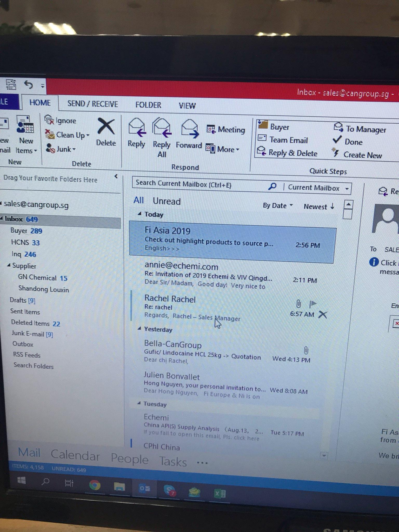Open the HOME ribbon tab
The height and width of the screenshot is (532, 399).
(x=40, y=102)
